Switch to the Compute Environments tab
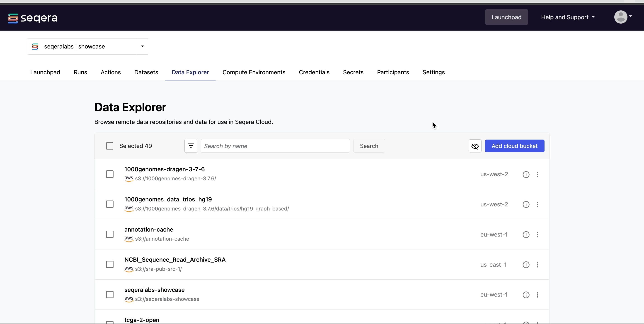This screenshot has width=644, height=324. coord(254,72)
